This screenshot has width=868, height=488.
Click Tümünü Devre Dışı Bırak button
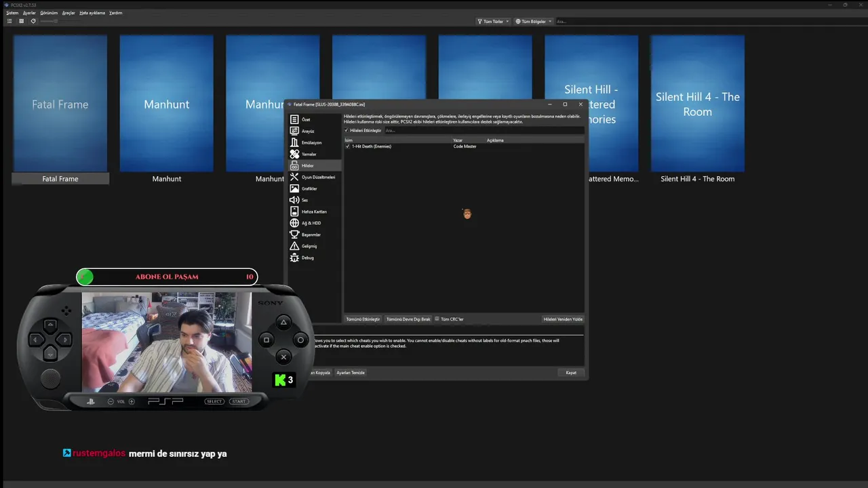[408, 319]
